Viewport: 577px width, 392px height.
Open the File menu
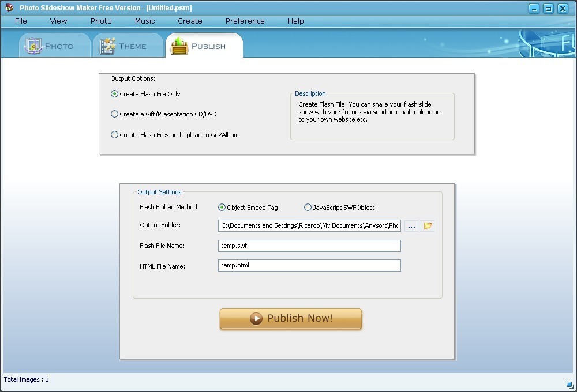click(21, 21)
